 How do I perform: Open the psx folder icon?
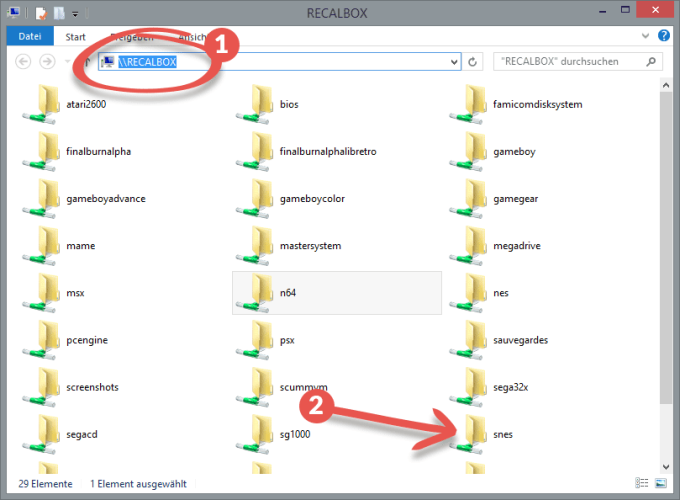(255, 340)
